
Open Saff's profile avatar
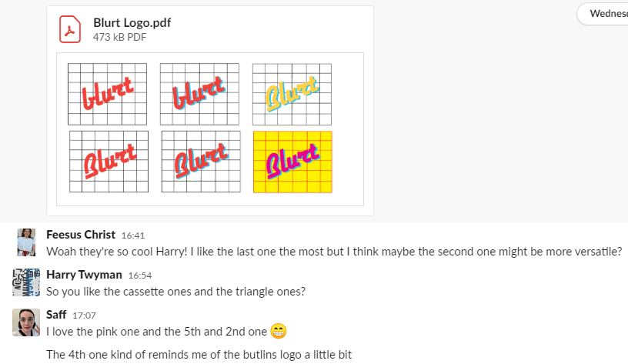pos(26,322)
